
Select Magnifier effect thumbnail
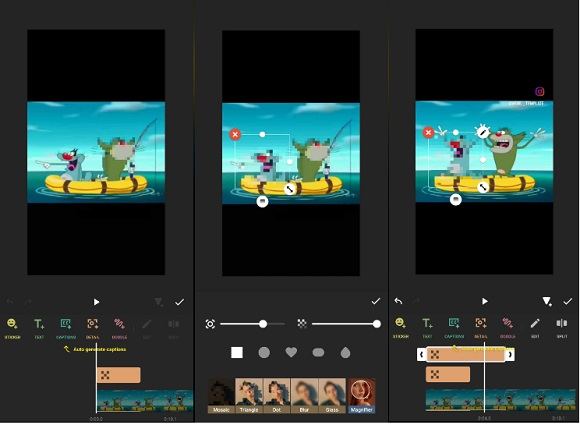click(361, 395)
